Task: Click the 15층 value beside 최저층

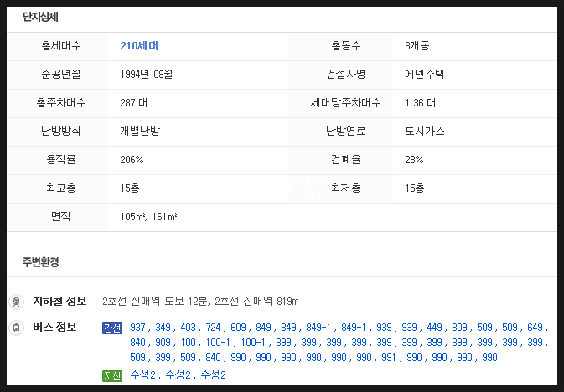Action: 415,188
